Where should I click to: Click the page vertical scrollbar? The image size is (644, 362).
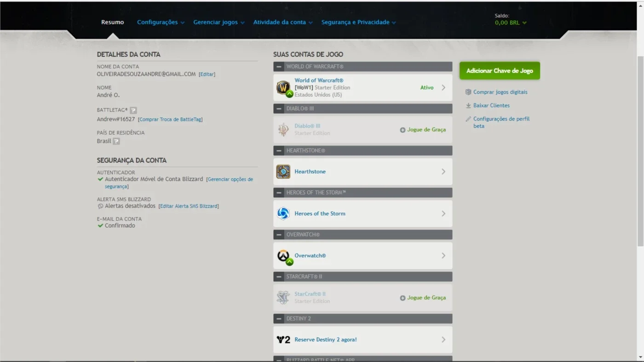coord(640,152)
